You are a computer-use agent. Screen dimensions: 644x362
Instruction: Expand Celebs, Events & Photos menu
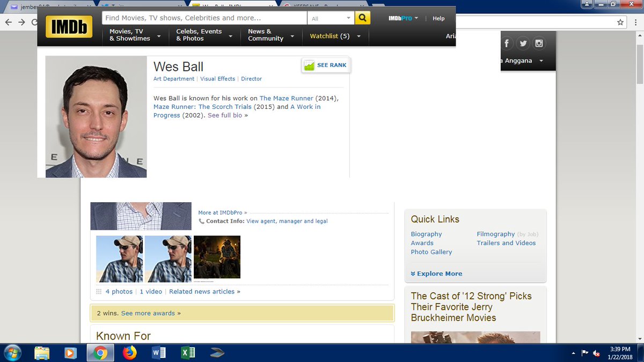tap(204, 35)
